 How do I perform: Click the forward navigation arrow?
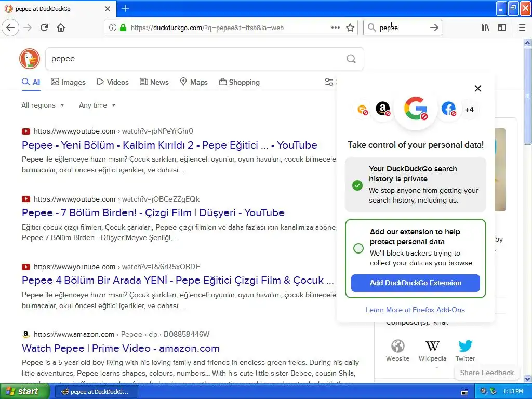click(x=28, y=28)
